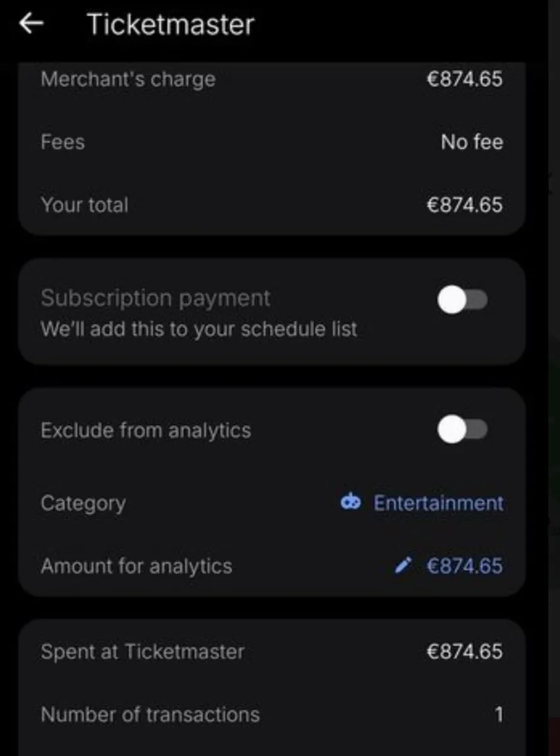560x756 pixels.
Task: Click "We'll add this to your schedule list"
Action: click(199, 329)
